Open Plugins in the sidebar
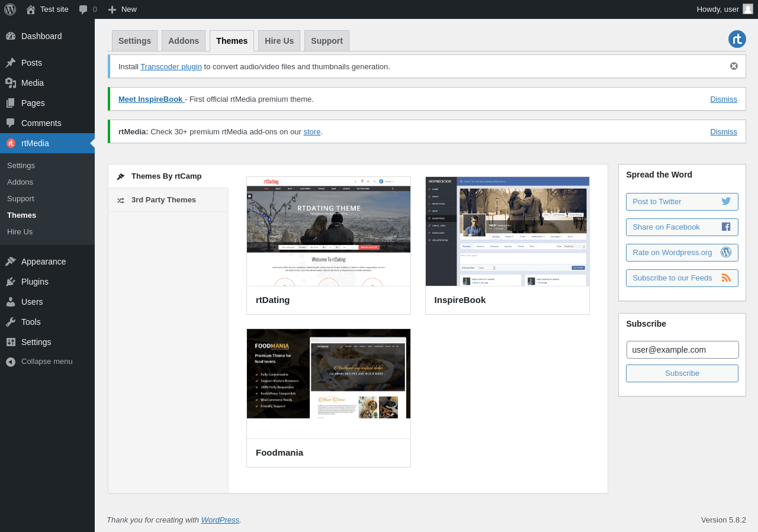 [35, 282]
